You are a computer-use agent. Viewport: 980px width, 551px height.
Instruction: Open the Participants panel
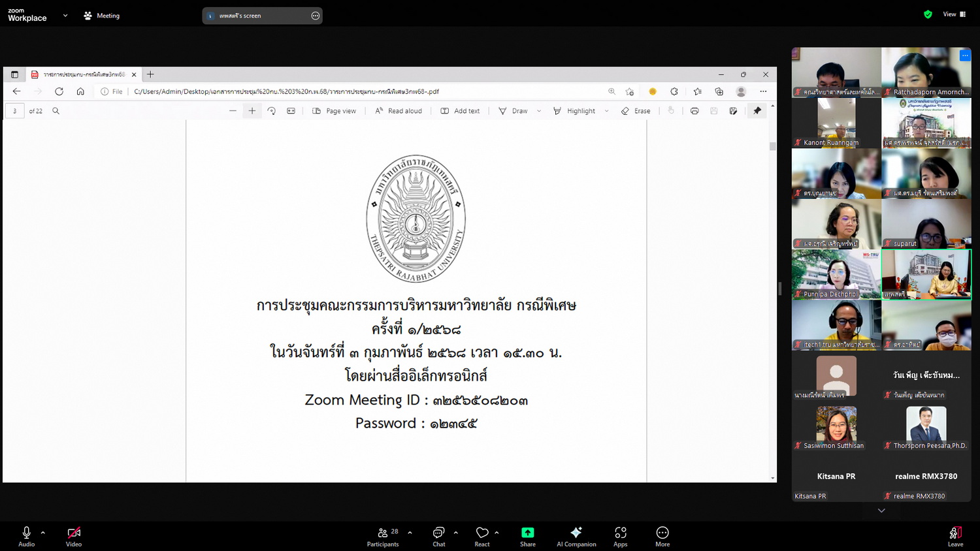[383, 536]
